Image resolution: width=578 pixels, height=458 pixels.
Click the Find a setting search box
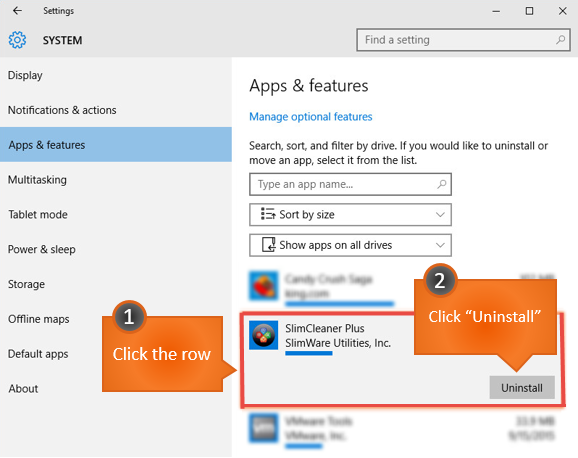[463, 40]
